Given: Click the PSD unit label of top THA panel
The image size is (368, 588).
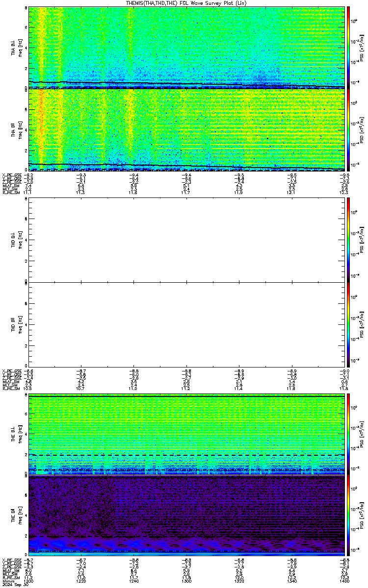Looking at the screenshot, I should coord(362,48).
